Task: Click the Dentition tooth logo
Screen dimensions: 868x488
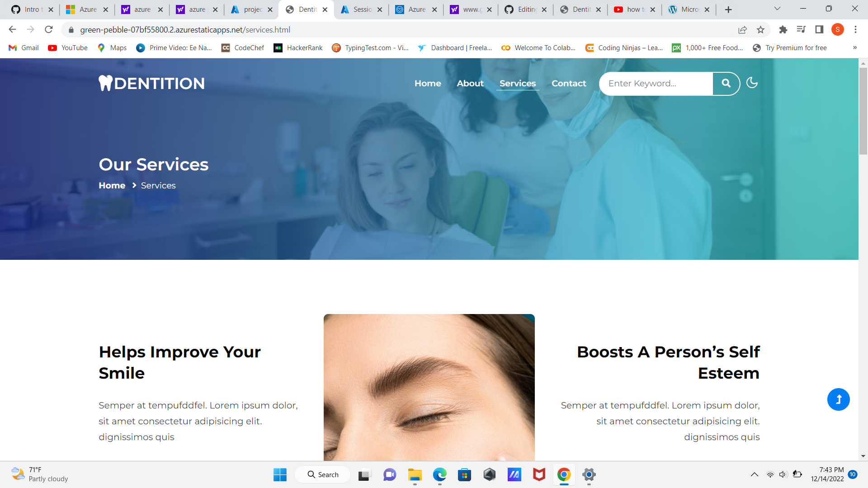Action: click(151, 83)
